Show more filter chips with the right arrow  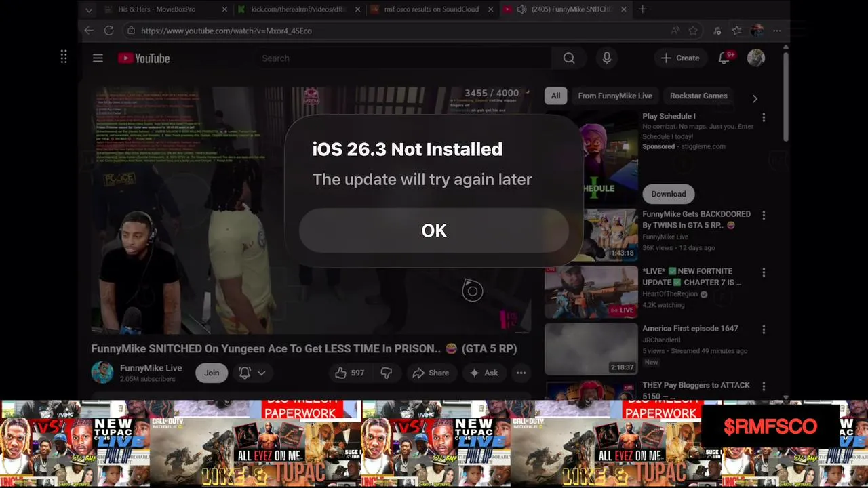755,98
